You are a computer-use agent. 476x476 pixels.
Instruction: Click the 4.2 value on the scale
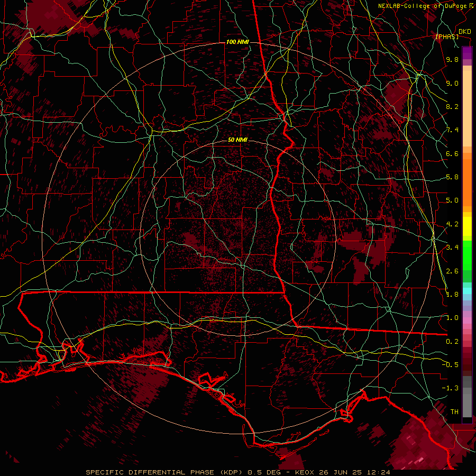point(452,224)
